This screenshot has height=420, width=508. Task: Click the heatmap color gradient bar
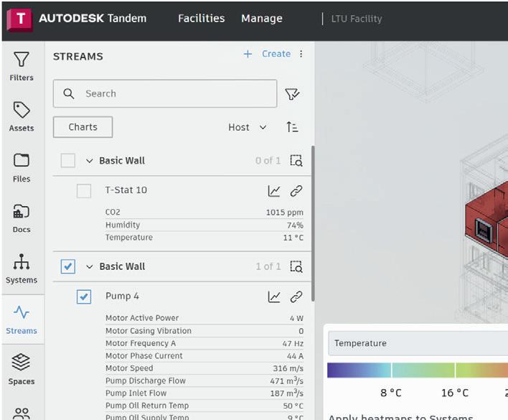pos(418,370)
